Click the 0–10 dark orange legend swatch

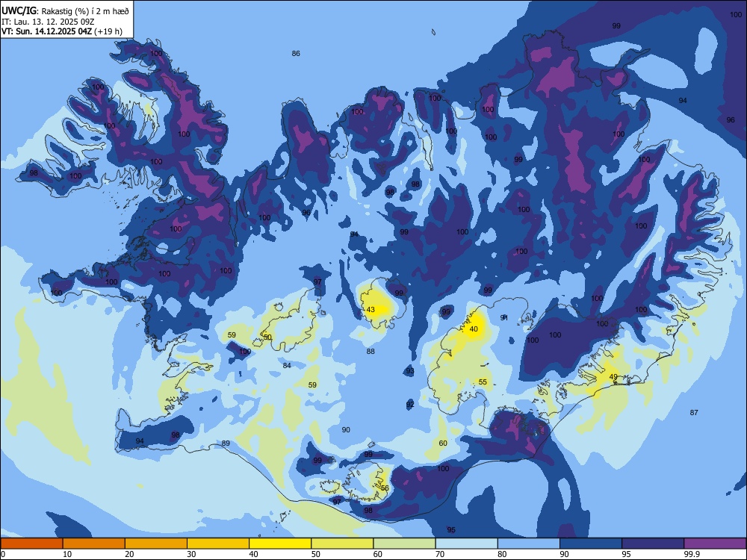pyautogui.click(x=31, y=544)
